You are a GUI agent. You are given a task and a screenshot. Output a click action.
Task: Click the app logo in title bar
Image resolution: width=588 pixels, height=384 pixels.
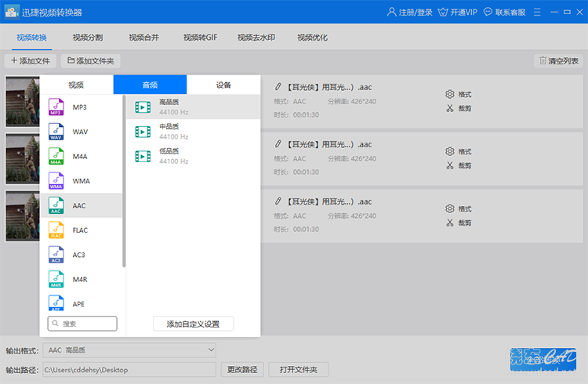tap(12, 12)
